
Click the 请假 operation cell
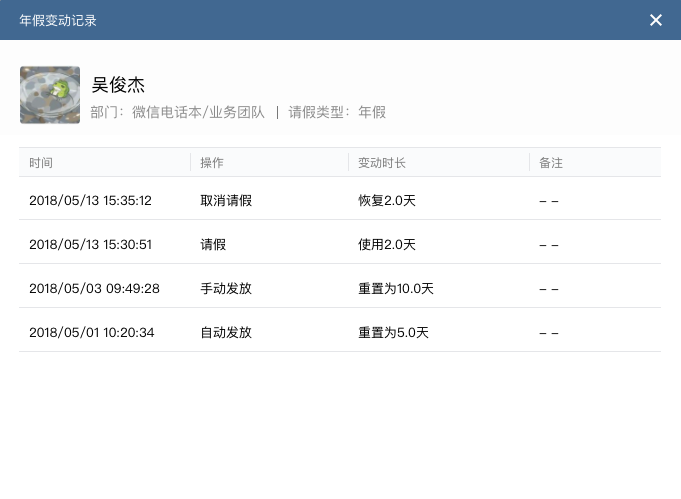(213, 245)
